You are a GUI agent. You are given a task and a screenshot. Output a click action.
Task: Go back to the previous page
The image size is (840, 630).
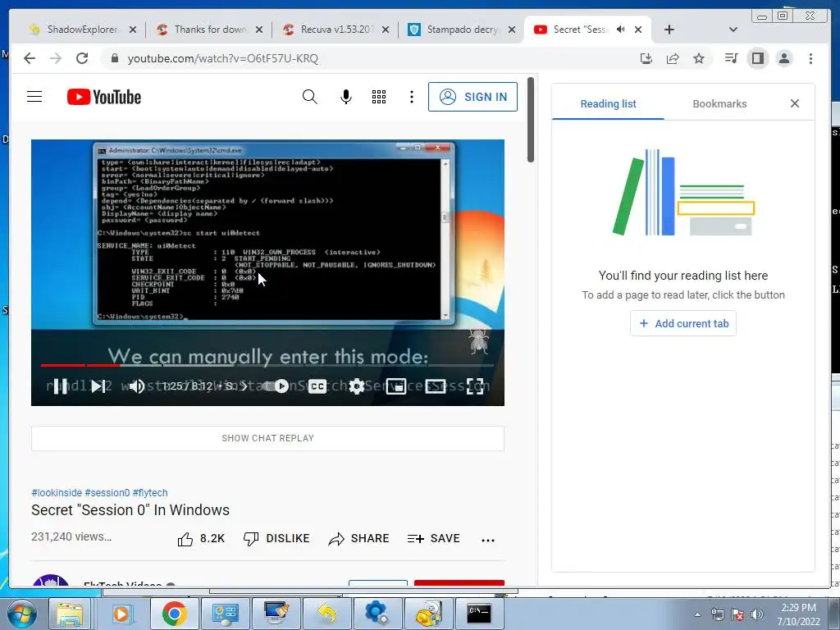(30, 58)
